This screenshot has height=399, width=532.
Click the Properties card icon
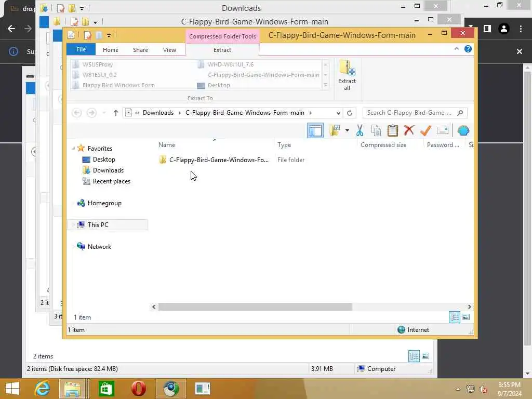[x=443, y=130]
